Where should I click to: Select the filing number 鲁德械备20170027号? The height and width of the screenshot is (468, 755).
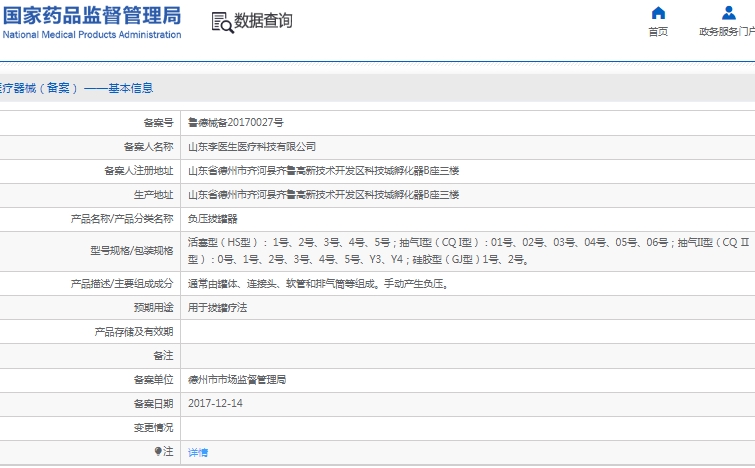tap(235, 123)
